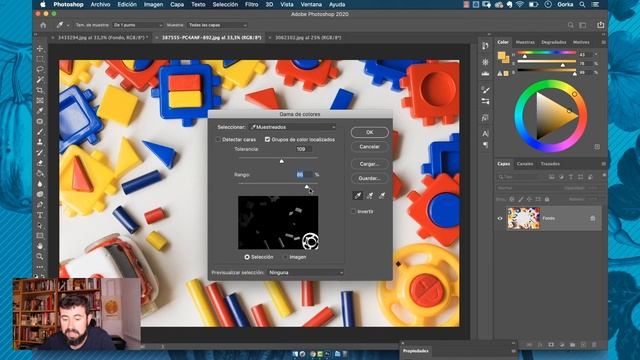The height and width of the screenshot is (360, 640).
Task: Select the Eraser tool
Action: coord(40,163)
